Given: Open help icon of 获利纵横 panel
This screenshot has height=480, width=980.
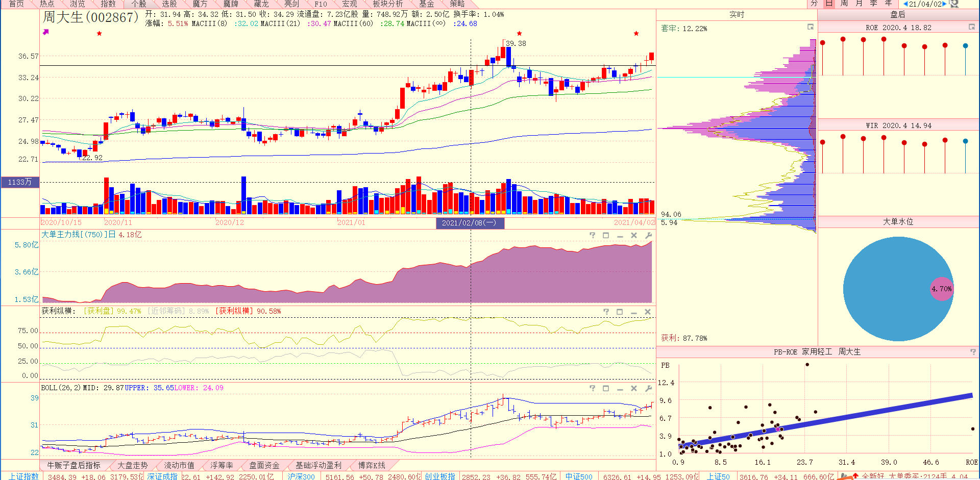Looking at the screenshot, I should [606, 312].
